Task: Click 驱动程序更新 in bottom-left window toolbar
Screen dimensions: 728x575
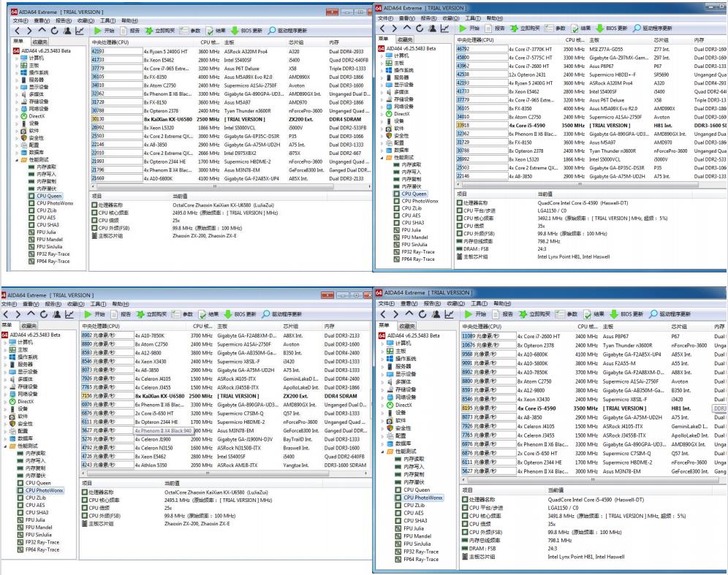Action: click(x=282, y=314)
